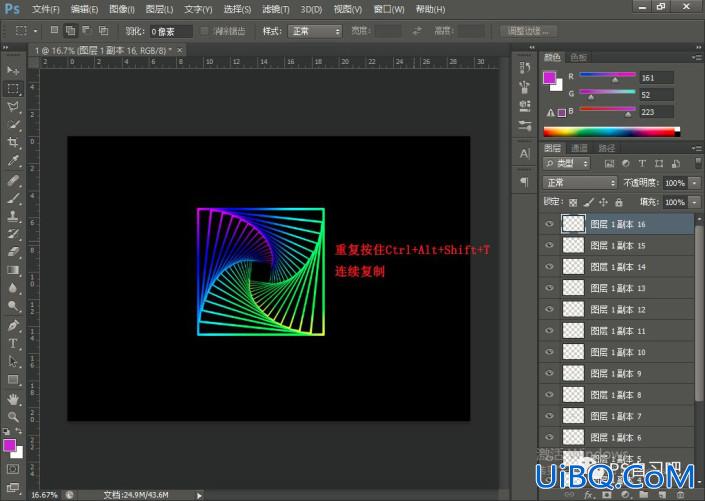Select the Clone Stamp tool

click(x=13, y=216)
